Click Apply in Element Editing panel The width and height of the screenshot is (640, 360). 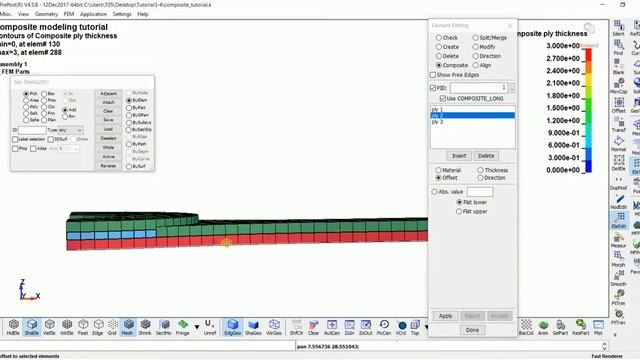pos(445,316)
